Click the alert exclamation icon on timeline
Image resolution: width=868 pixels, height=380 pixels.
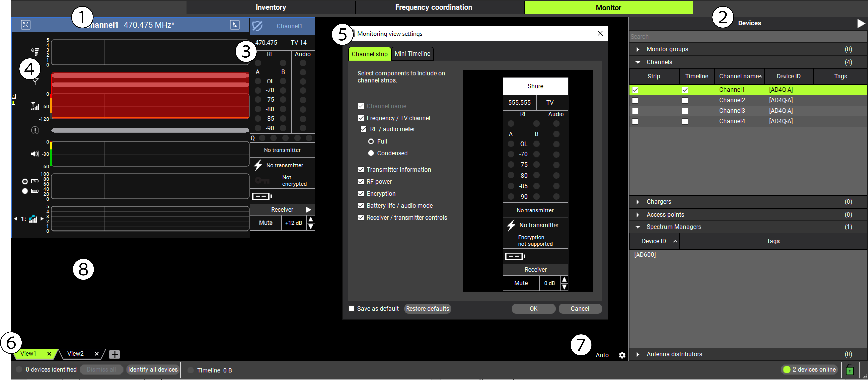tap(35, 130)
